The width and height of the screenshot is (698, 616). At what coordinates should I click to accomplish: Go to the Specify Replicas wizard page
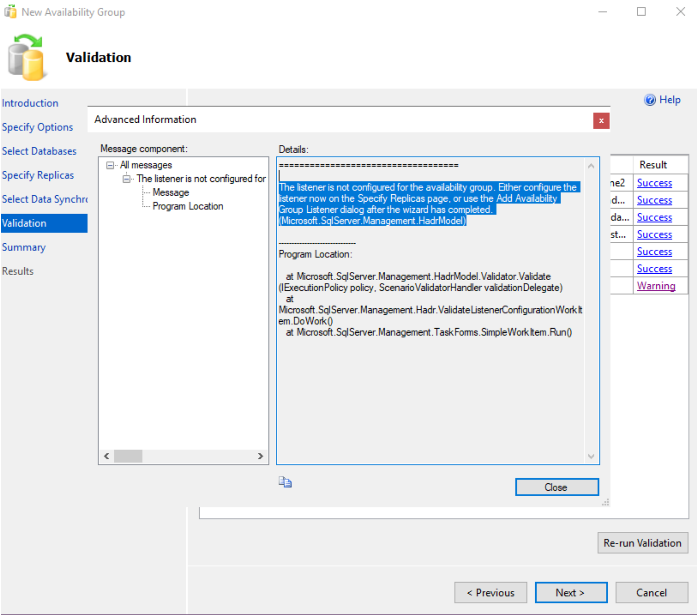click(x=38, y=175)
